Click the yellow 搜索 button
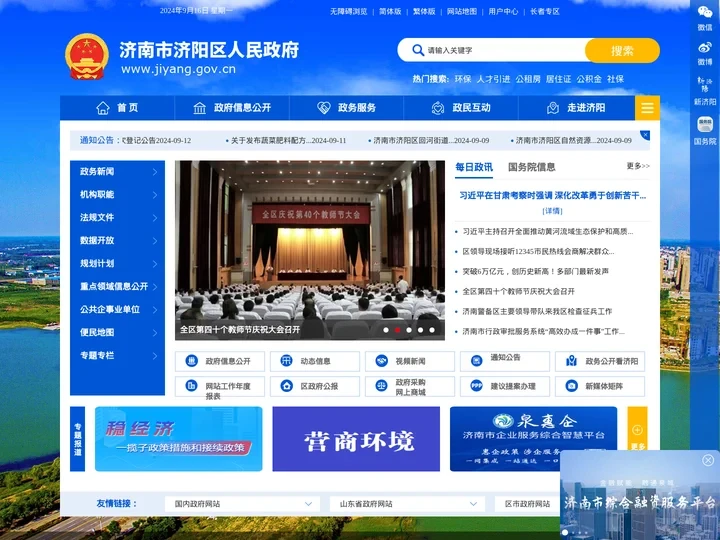Screen dimensions: 720x540 coord(622,50)
